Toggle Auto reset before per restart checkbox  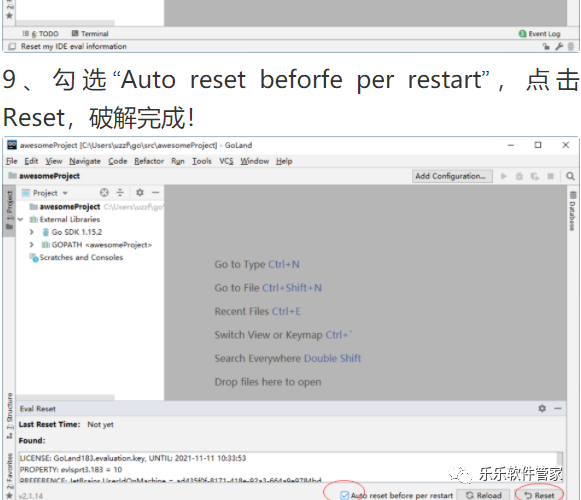tap(345, 495)
